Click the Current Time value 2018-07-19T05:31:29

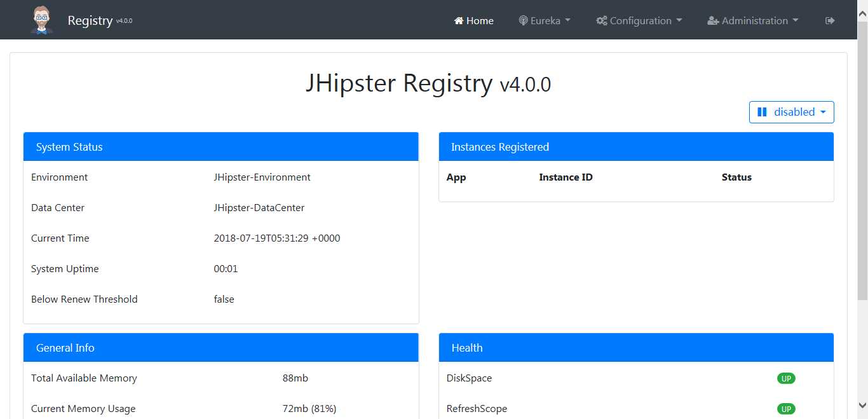276,238
